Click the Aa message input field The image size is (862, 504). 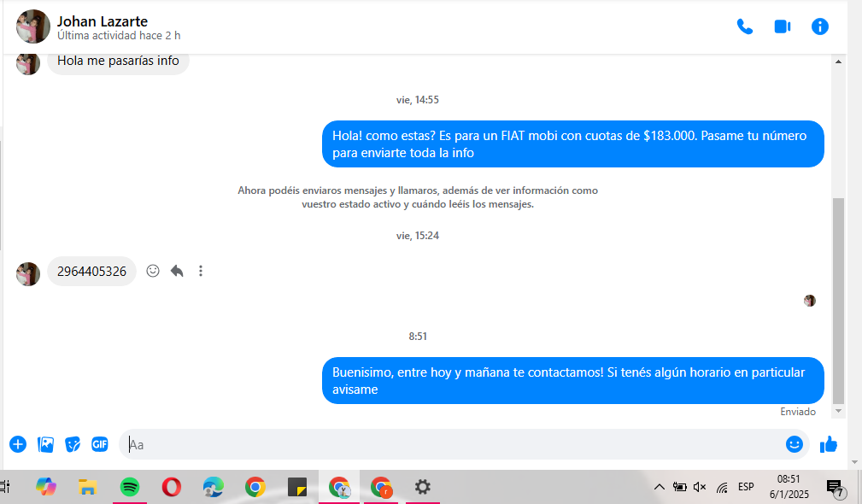click(451, 444)
